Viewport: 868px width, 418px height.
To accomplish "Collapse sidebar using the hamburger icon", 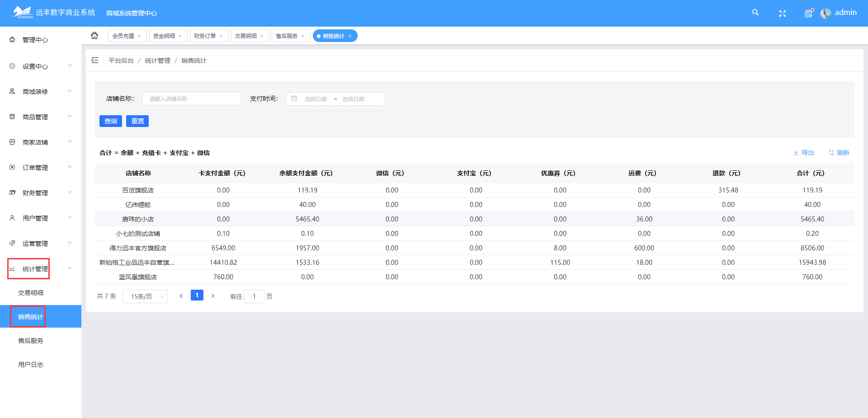I will pyautogui.click(x=95, y=60).
